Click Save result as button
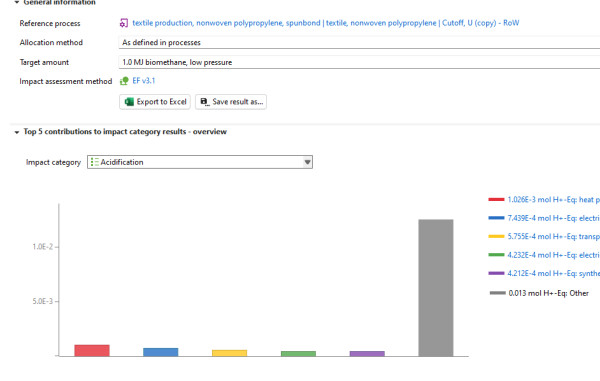600x381 pixels. 231,102
